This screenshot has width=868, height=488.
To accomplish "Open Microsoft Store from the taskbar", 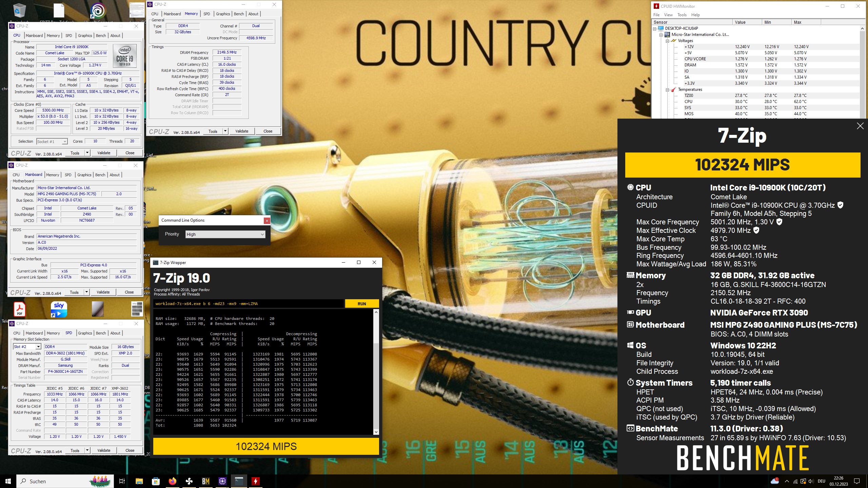I will click(x=156, y=481).
